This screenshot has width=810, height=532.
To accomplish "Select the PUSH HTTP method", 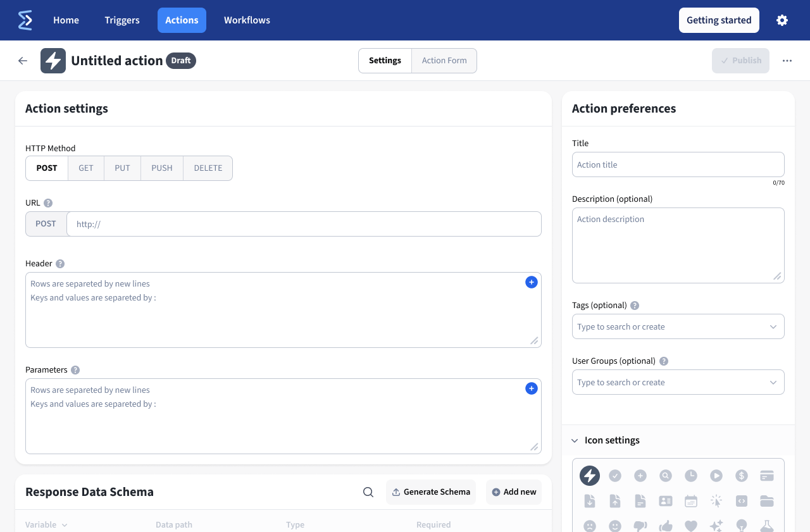I will coord(162,168).
